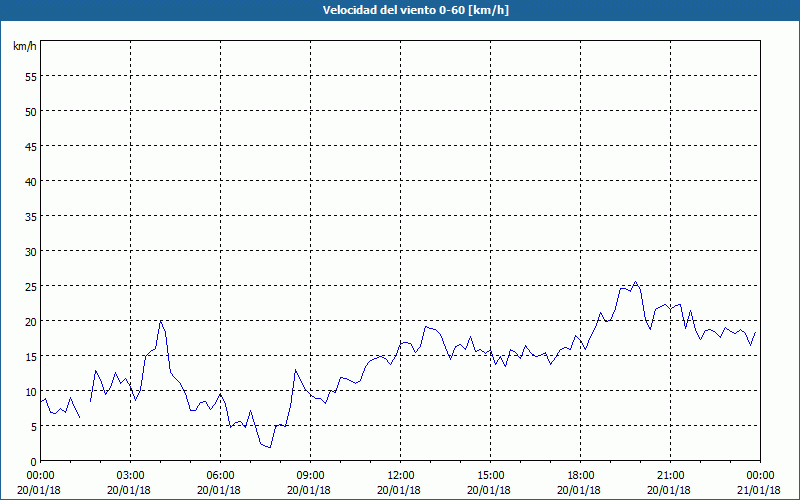Screen dimensions: 800x500
Task: Click the 12:00 time label
Action: [401, 476]
